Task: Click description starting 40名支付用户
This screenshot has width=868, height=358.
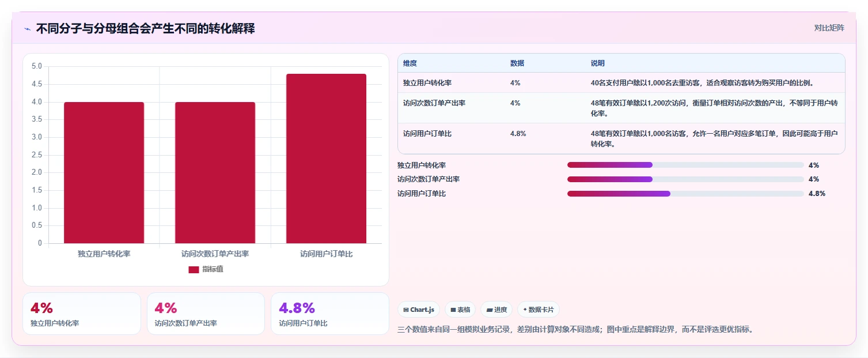Action: (x=702, y=83)
